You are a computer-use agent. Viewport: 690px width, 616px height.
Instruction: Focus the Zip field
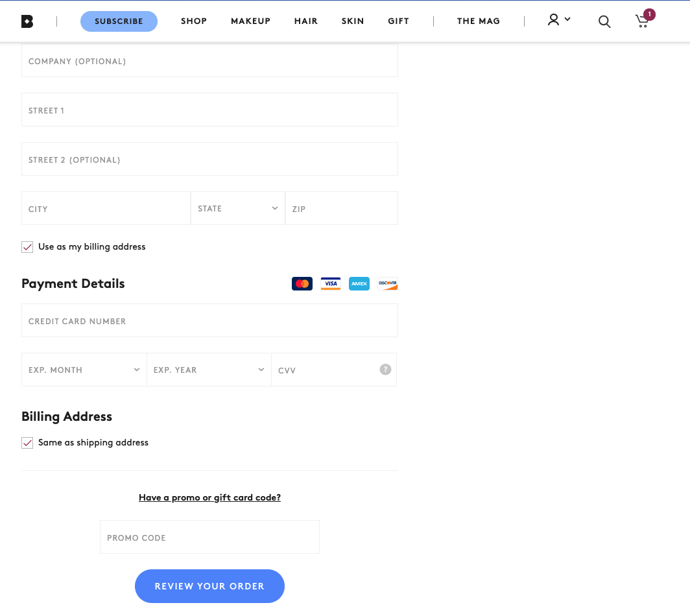pos(342,208)
